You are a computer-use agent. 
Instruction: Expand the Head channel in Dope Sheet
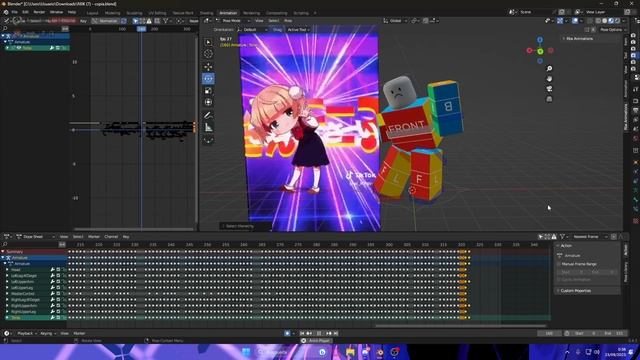(7, 270)
